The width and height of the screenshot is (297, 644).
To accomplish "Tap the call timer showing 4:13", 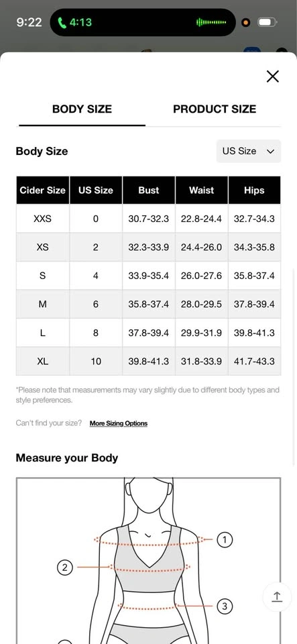I will (80, 22).
